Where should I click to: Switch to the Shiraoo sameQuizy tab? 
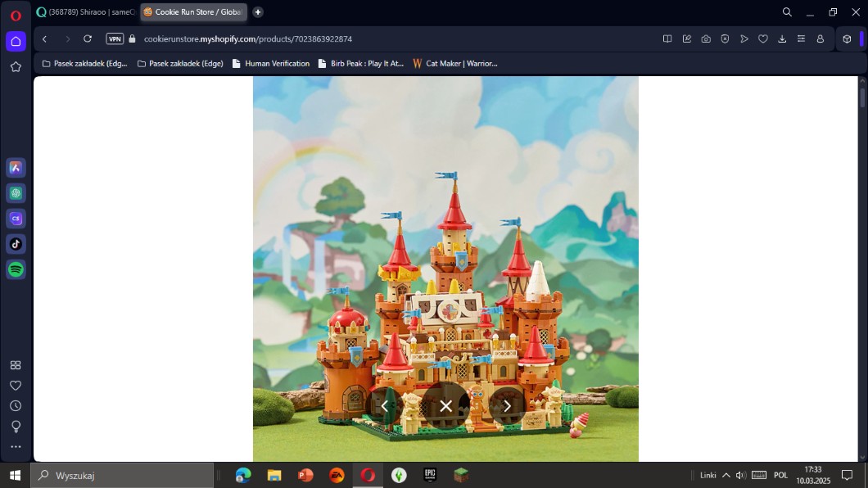point(86,12)
